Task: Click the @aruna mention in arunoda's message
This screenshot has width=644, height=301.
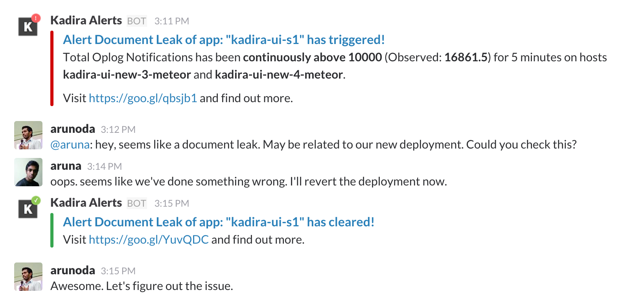Action: coord(70,144)
